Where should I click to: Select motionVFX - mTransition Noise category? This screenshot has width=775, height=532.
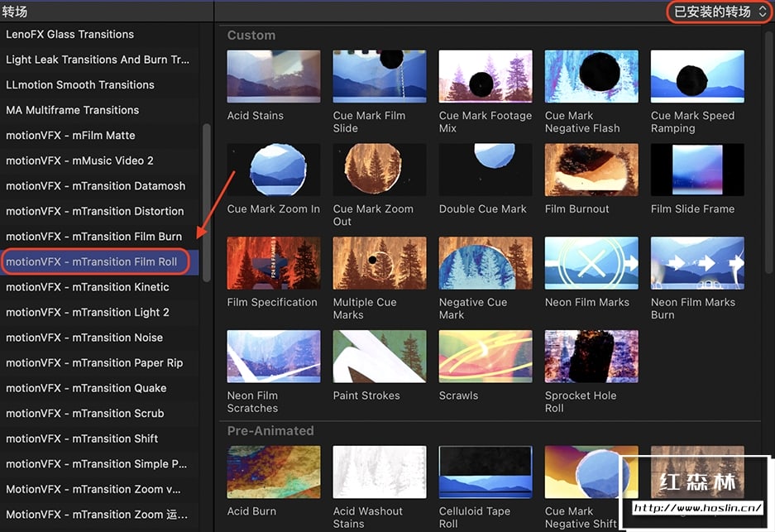pos(99,338)
